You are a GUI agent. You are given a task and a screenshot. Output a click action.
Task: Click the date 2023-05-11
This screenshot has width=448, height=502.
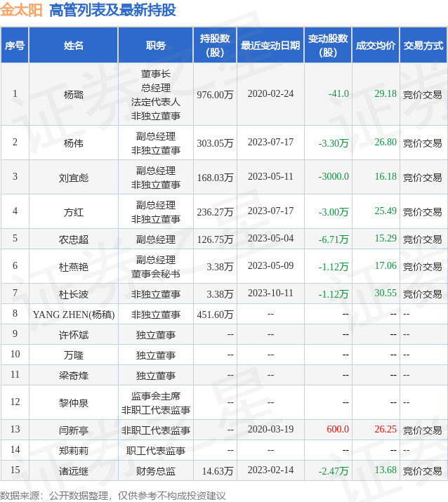(x=270, y=177)
